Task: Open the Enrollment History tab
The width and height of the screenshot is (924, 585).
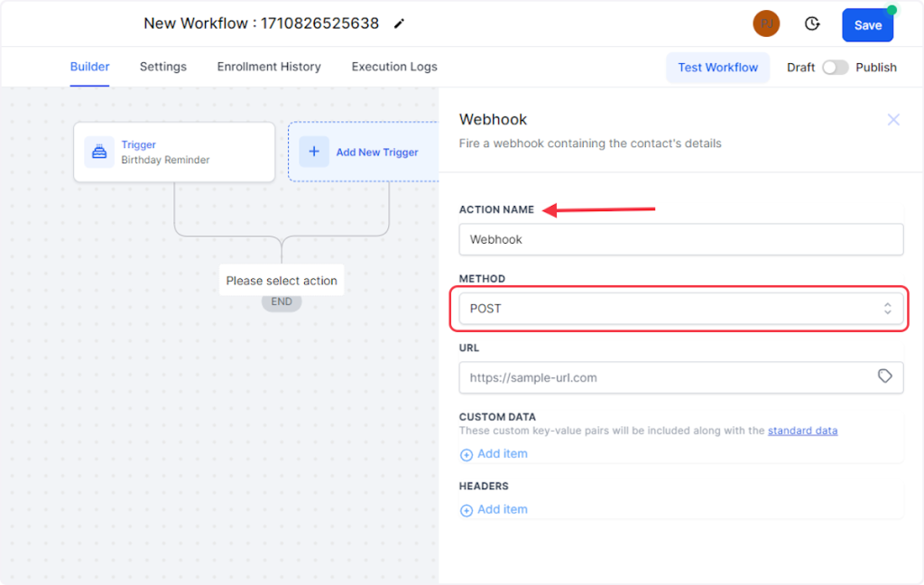Action: [x=269, y=67]
